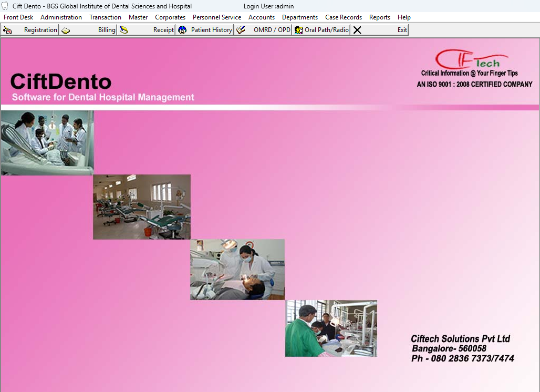
Task: Open the Master menu
Action: point(138,17)
